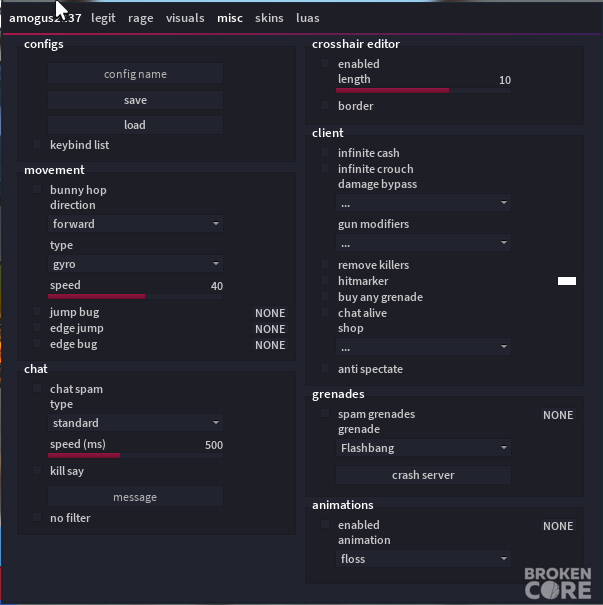Adjust the movement speed slider

click(x=135, y=296)
